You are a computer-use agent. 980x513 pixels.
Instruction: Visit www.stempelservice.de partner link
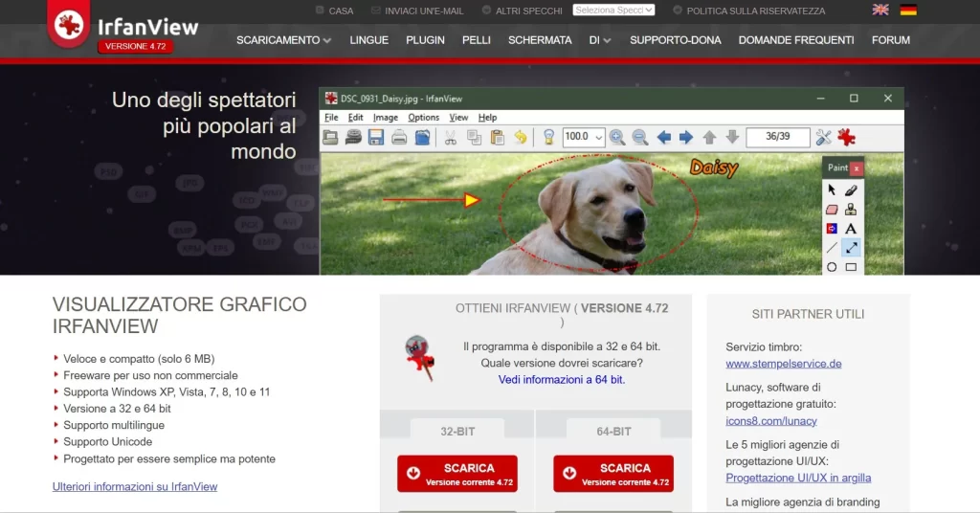tap(784, 364)
